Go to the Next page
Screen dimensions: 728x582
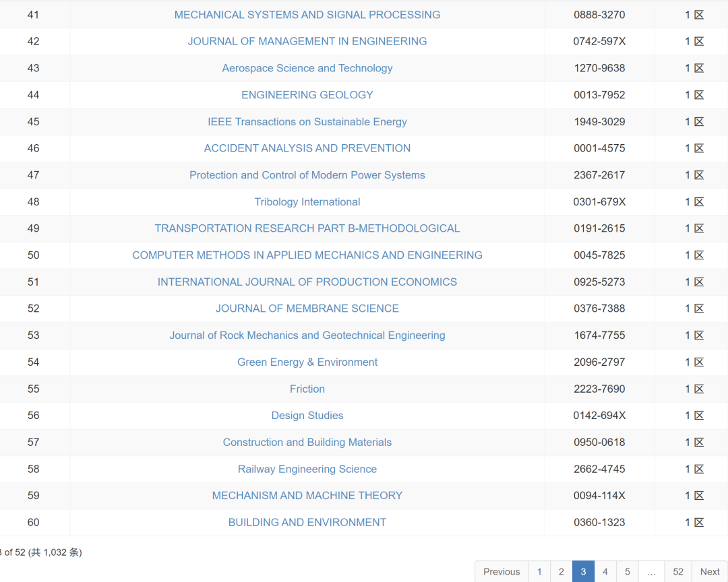[x=709, y=572]
